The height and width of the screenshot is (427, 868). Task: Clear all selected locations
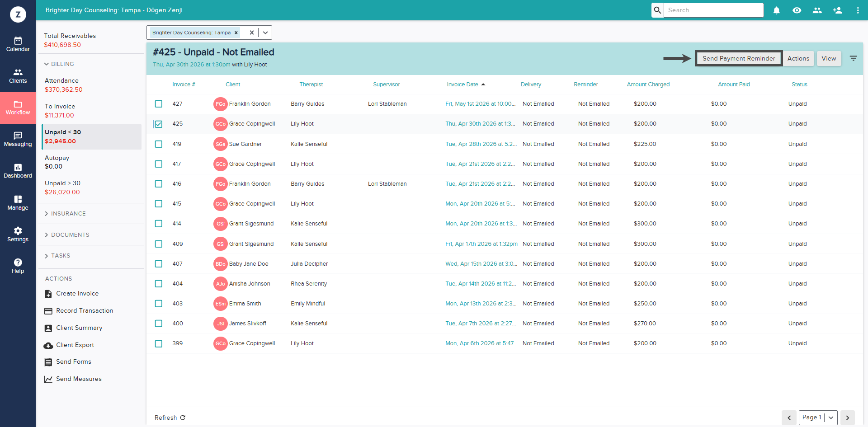coord(252,33)
